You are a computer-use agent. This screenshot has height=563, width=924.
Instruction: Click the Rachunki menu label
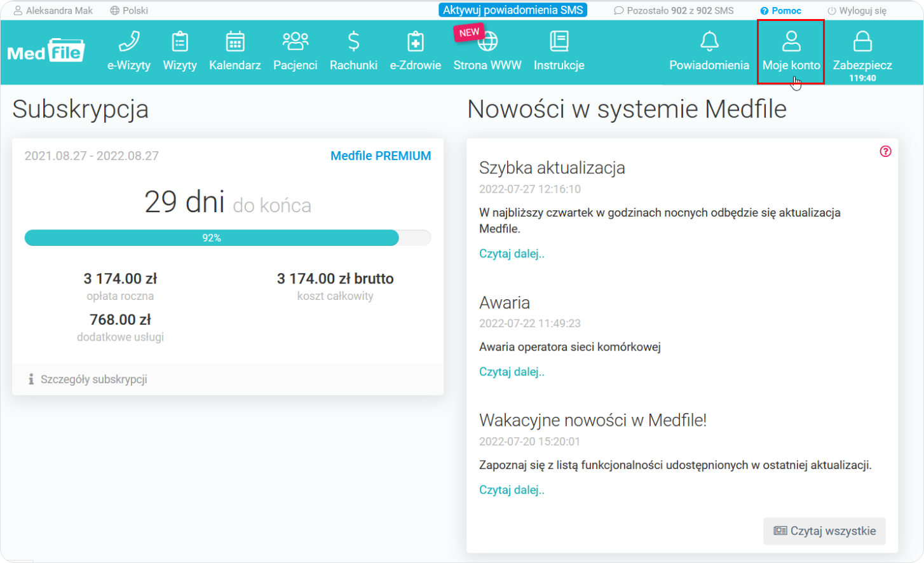[x=354, y=65]
